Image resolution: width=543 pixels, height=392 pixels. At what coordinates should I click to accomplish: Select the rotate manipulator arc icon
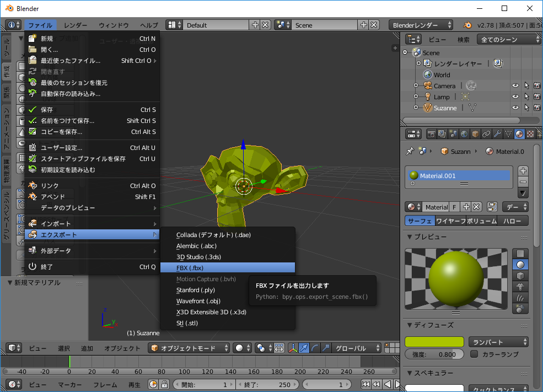coord(315,348)
